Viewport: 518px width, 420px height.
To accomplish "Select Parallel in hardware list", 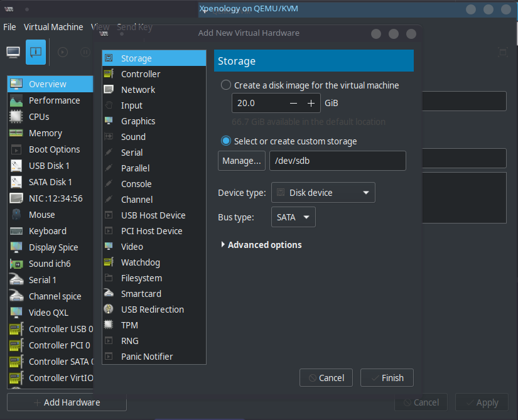I will pos(154,168).
